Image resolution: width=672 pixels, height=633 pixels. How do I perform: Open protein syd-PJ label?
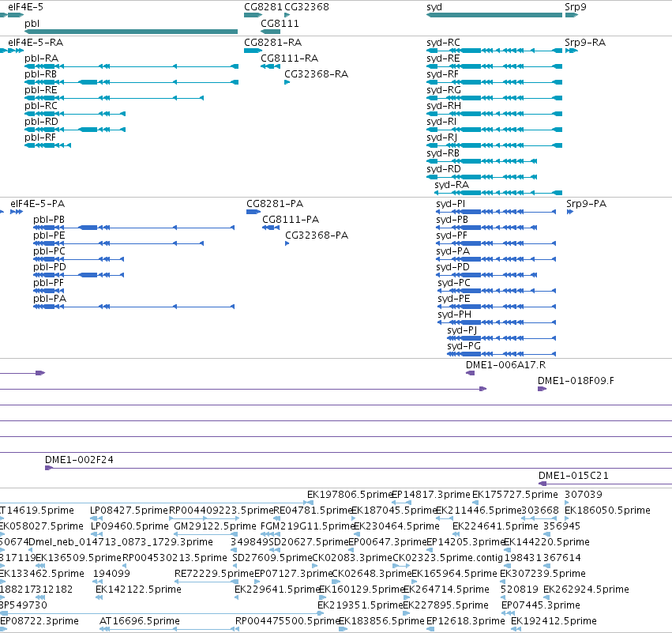pyautogui.click(x=462, y=330)
